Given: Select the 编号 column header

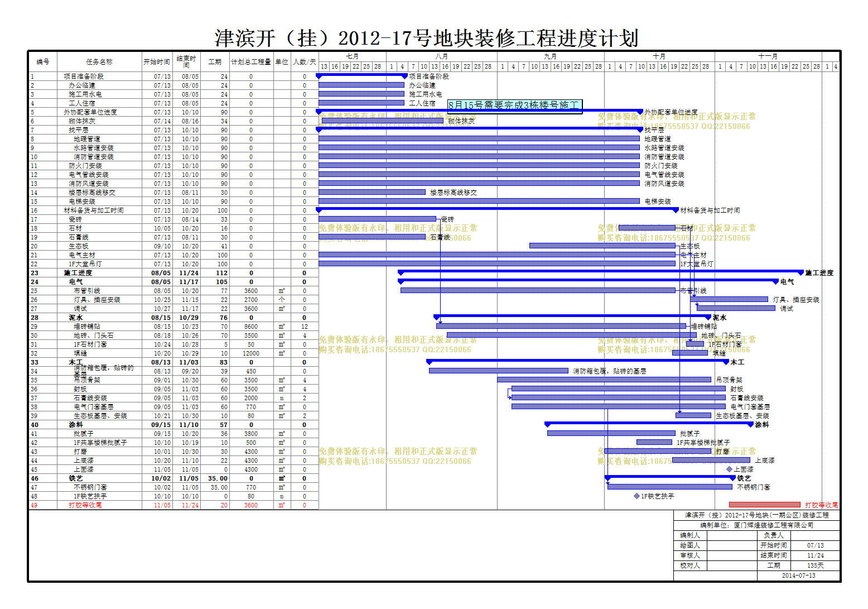Looking at the screenshot, I should [x=43, y=62].
